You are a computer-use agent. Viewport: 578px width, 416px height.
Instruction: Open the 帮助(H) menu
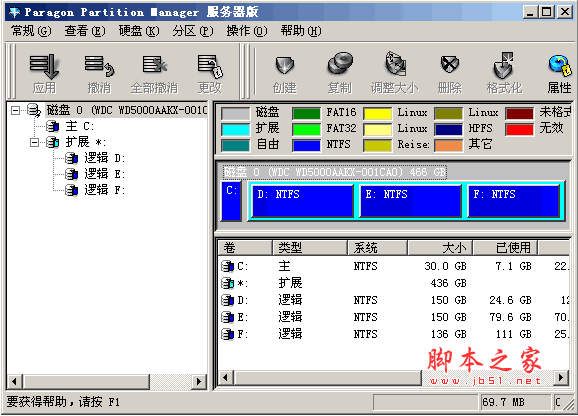[x=301, y=31]
